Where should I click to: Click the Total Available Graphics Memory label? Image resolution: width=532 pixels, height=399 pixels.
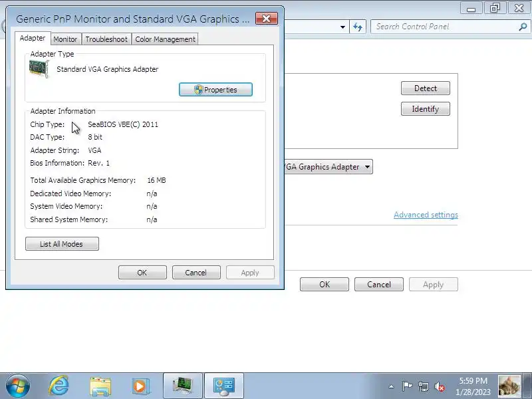(x=82, y=180)
